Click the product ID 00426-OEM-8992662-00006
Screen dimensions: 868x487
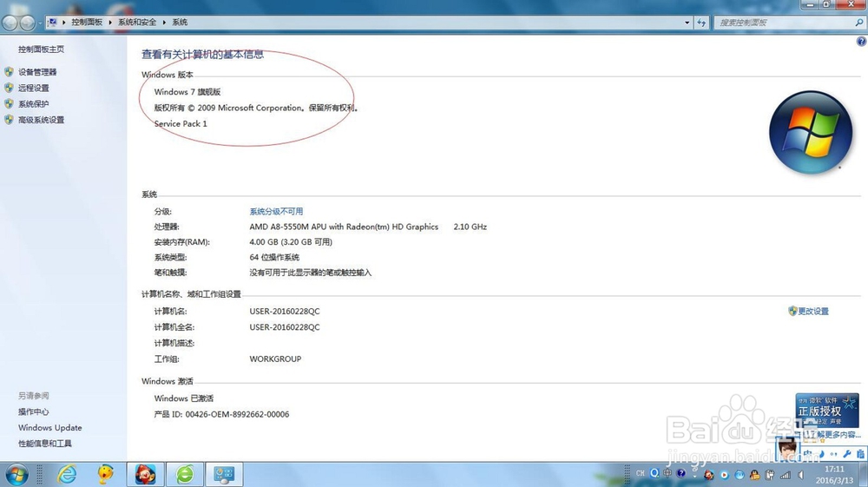[x=237, y=414]
